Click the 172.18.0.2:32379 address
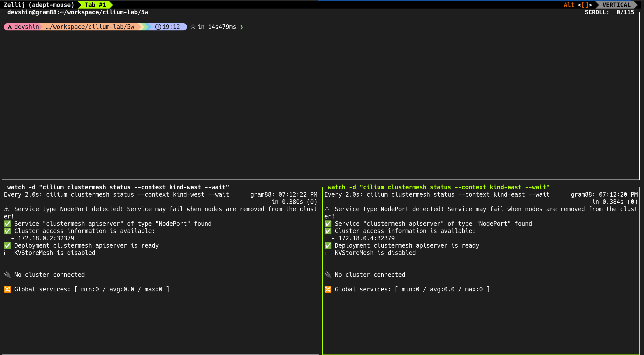This screenshot has width=644, height=355. [46, 238]
